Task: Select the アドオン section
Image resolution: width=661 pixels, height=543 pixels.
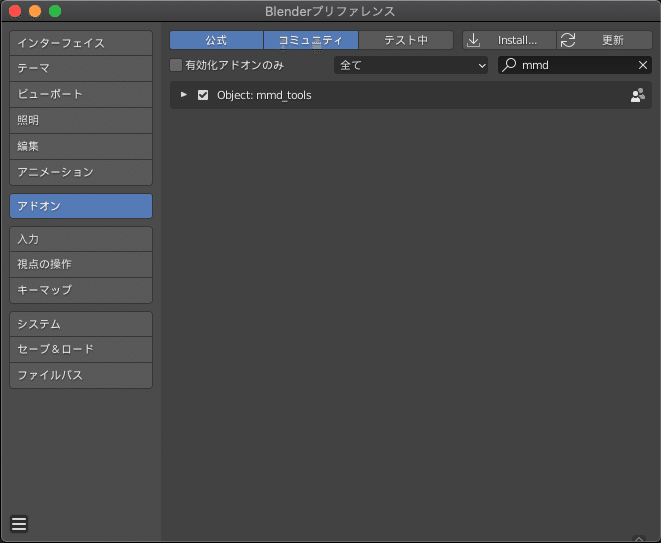Action: [x=81, y=206]
